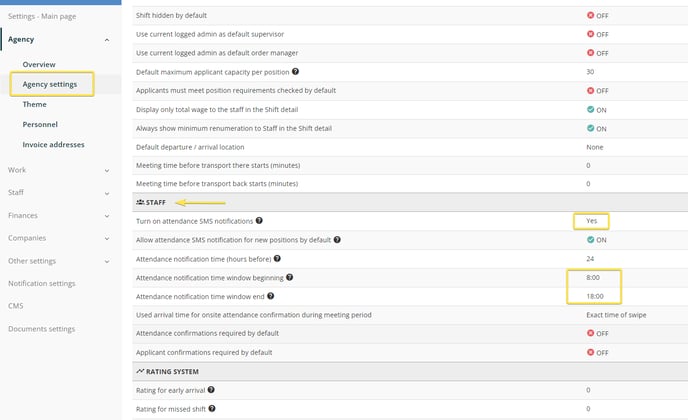Screen dimensions: 688x420
Task: Open the Theme menu item
Action: (x=35, y=104)
